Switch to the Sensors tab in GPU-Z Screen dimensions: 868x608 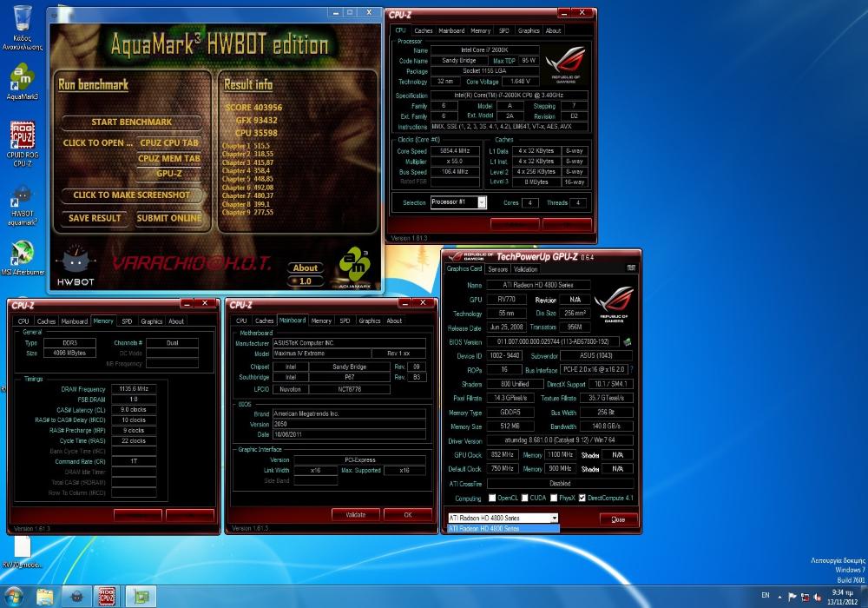coord(497,269)
